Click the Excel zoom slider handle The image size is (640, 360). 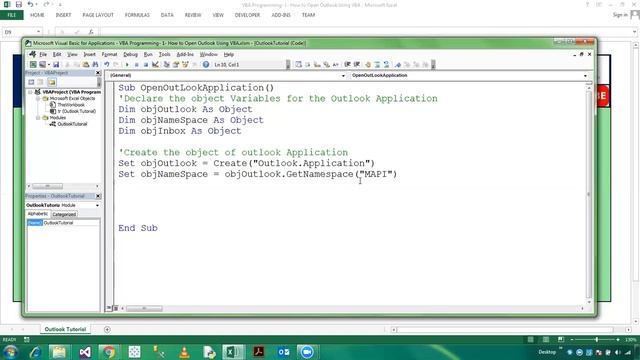coord(596,340)
